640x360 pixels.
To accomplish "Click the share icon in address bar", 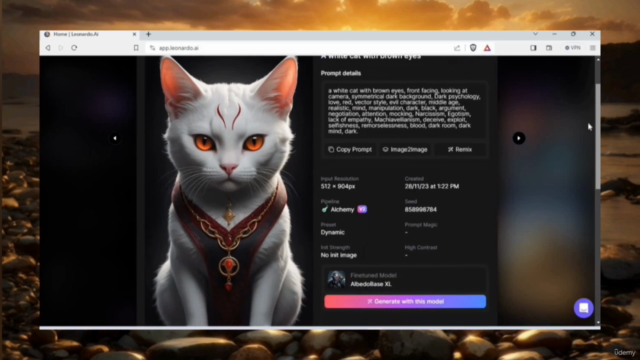I will click(x=457, y=48).
